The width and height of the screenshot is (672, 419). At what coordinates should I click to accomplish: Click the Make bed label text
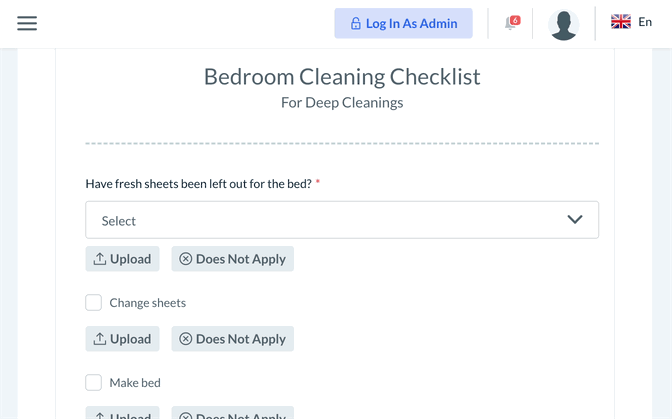pos(135,383)
